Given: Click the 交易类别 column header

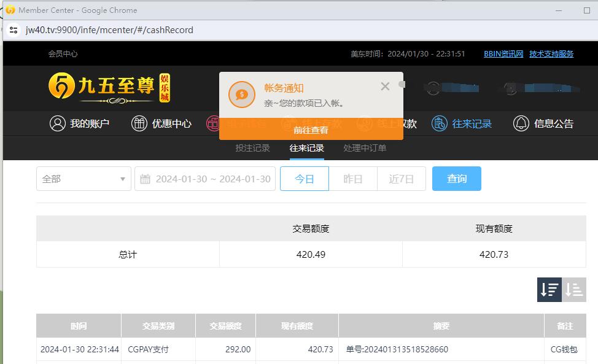Looking at the screenshot, I should point(158,326).
